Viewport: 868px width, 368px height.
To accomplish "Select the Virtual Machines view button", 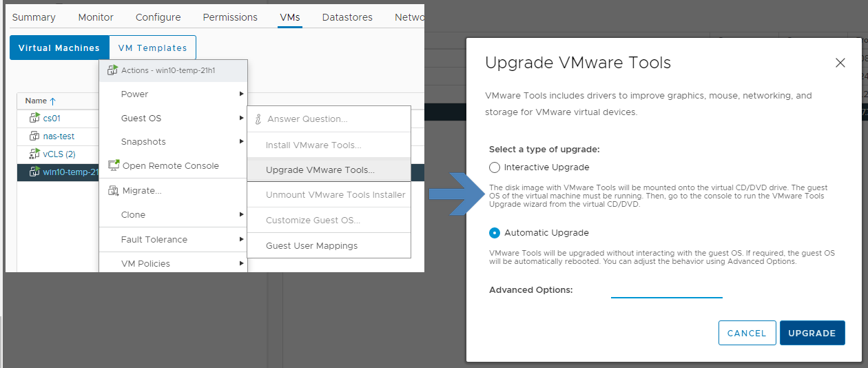I will coord(59,48).
